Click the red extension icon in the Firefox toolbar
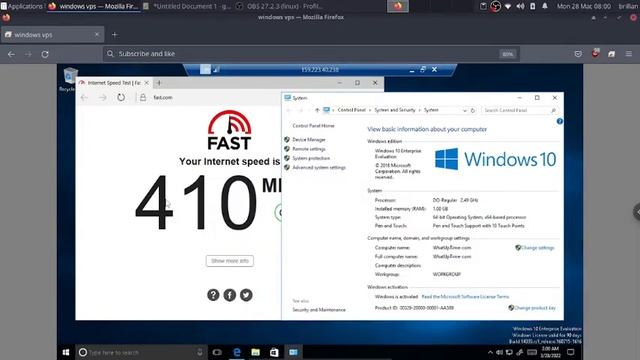The height and width of the screenshot is (360, 640). 595,53
